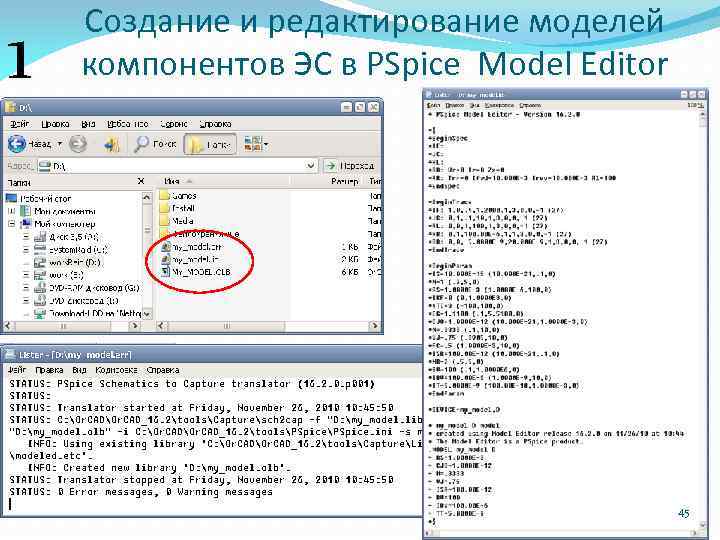Screen dimensions: 720x540
Task: Click the D:\ Explorer window title bar icon
Action: point(10,107)
